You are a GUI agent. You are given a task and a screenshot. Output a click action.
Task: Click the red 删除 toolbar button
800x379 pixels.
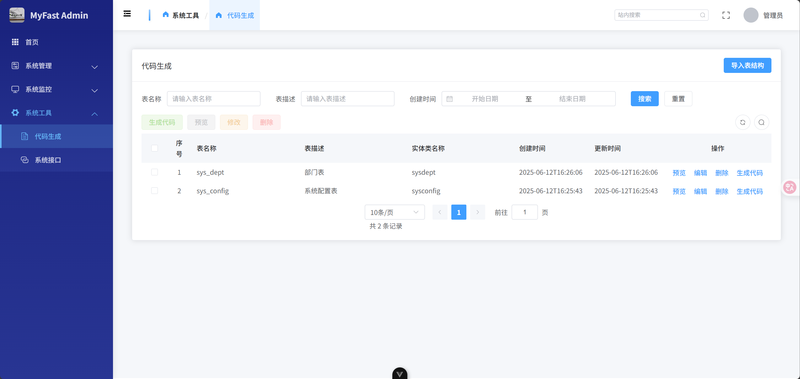point(266,122)
